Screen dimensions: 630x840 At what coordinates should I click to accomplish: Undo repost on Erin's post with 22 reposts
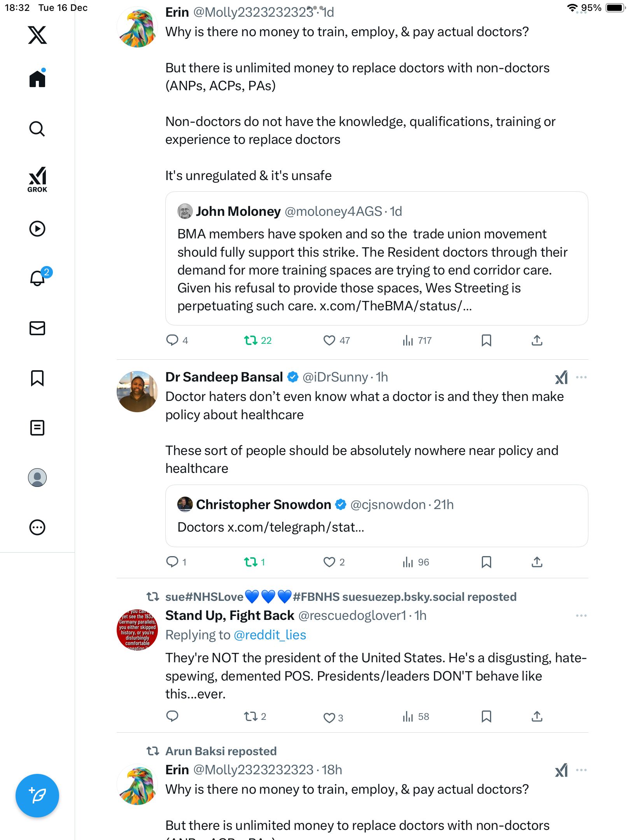pyautogui.click(x=251, y=341)
